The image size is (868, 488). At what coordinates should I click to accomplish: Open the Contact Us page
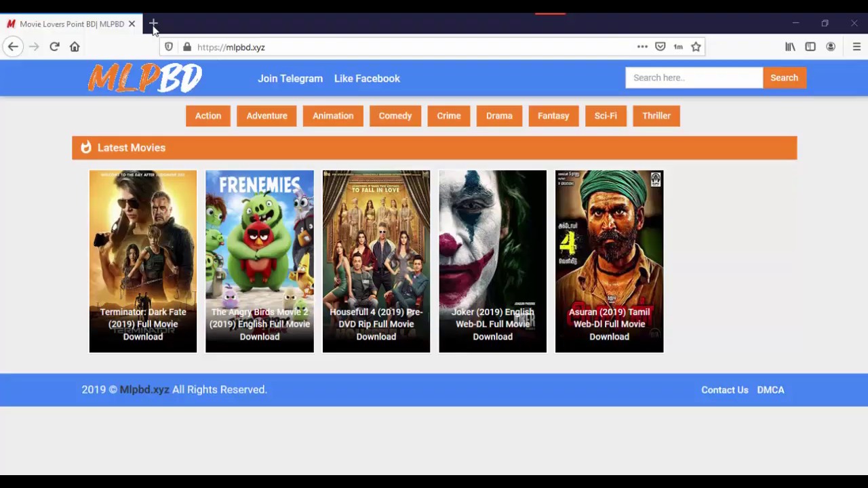pos(725,390)
